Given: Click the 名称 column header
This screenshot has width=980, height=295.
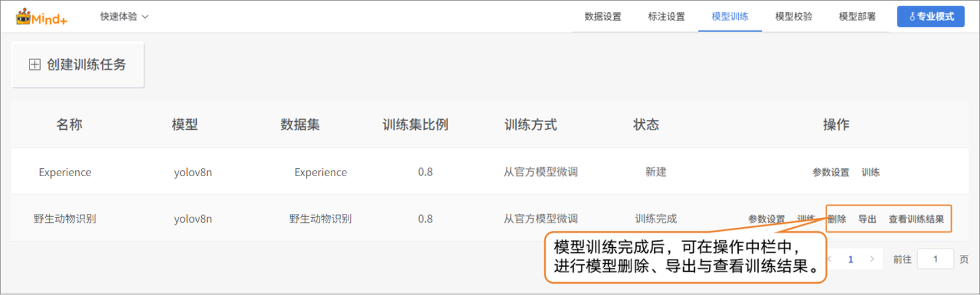Looking at the screenshot, I should click(x=69, y=124).
